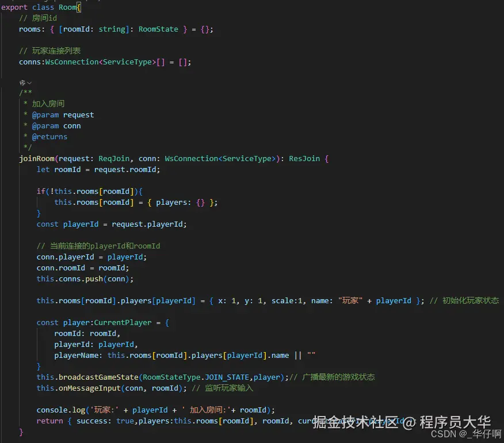504x443 pixels.
Task: Click the "return" keyword
Action: 50,421
